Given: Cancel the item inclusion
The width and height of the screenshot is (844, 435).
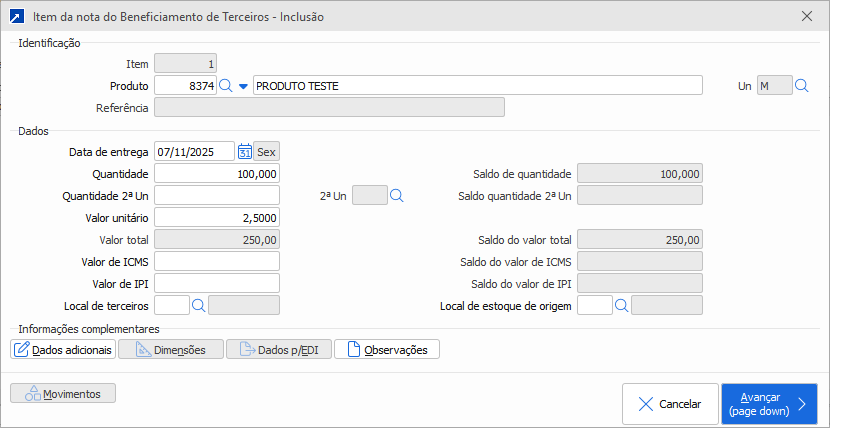Looking at the screenshot, I should click(x=670, y=404).
